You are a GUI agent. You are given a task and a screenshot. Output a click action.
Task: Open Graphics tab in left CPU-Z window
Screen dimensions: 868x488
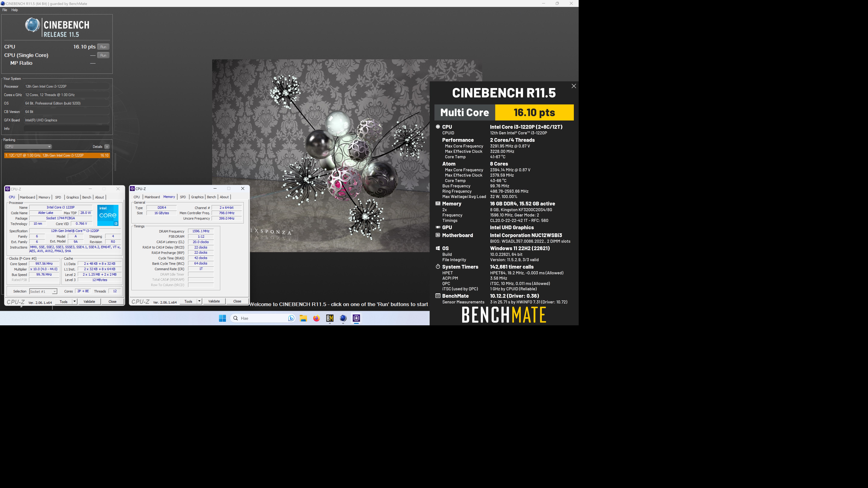pos(72,197)
